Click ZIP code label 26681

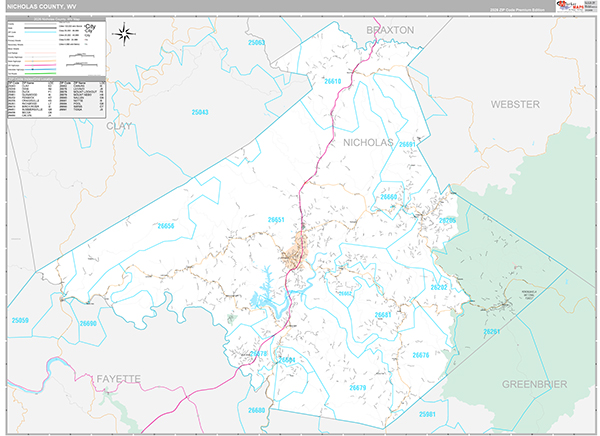(x=383, y=315)
